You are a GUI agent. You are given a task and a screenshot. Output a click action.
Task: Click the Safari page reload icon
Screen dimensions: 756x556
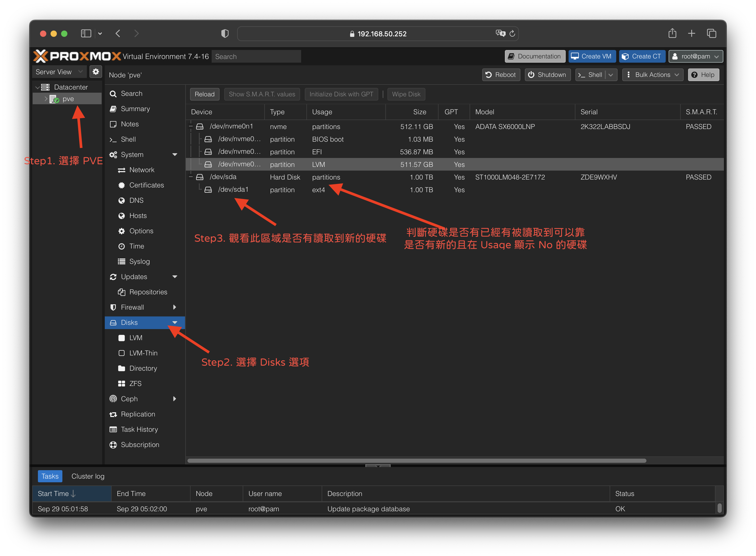[512, 34]
